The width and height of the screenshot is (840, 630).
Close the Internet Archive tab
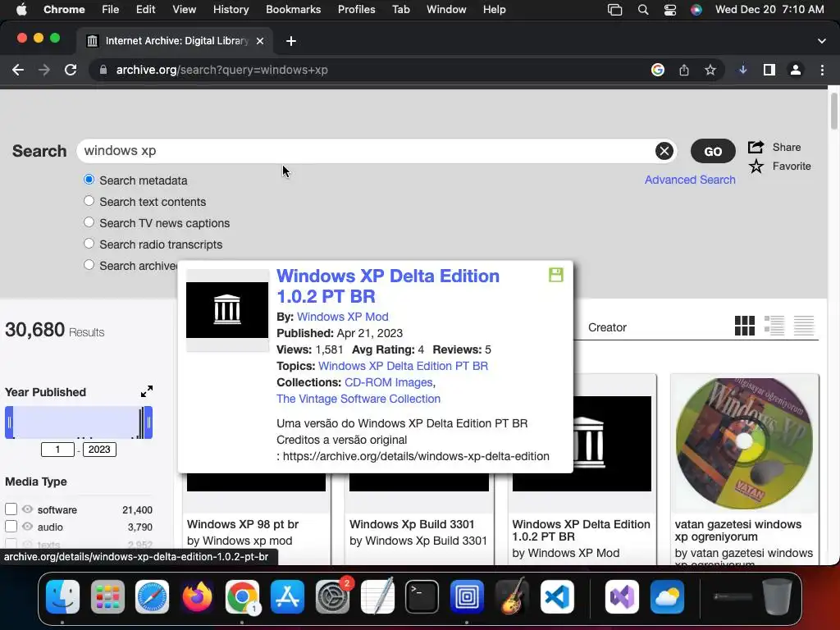click(x=260, y=41)
